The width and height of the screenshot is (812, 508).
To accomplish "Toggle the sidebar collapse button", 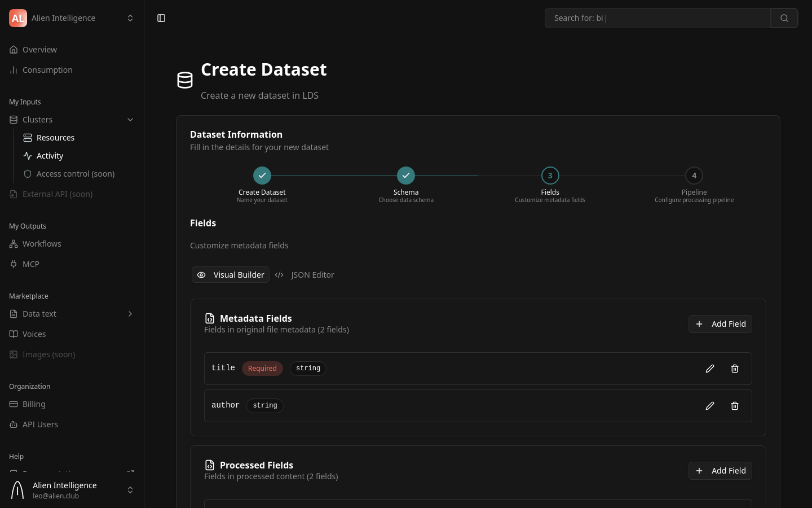I will click(162, 18).
